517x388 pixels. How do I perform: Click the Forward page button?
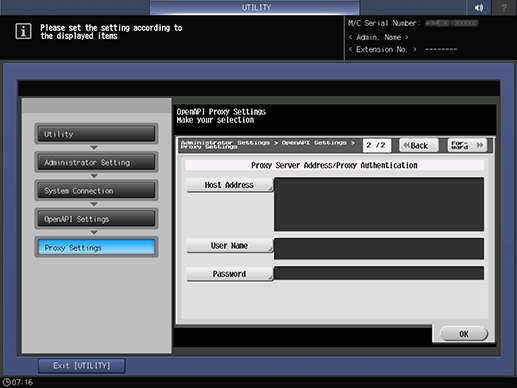[x=467, y=145]
